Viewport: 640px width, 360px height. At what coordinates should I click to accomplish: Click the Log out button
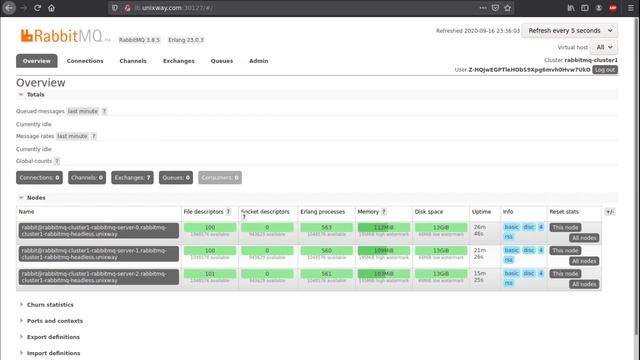coord(605,70)
